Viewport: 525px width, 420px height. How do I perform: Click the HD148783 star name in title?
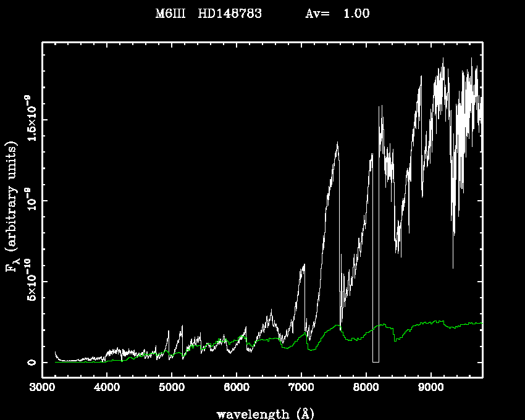[x=230, y=14]
